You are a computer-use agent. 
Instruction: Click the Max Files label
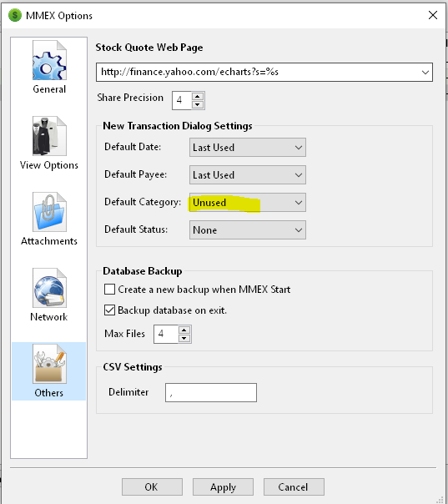(x=124, y=334)
